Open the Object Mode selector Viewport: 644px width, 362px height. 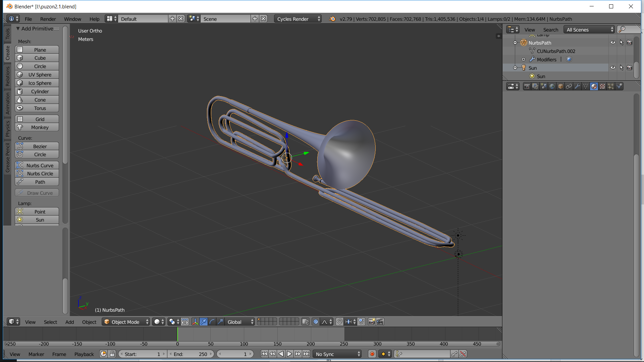[126, 322]
